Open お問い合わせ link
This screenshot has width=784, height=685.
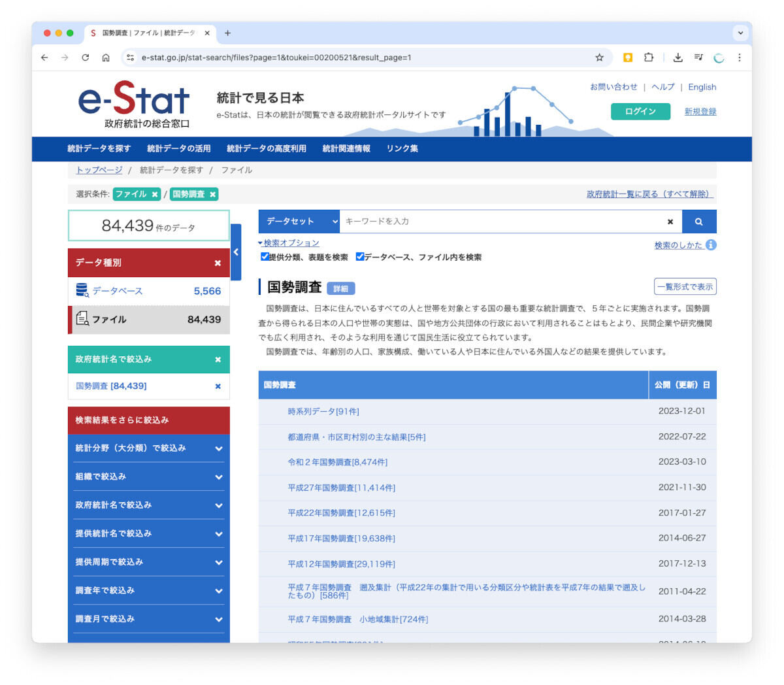tap(613, 87)
